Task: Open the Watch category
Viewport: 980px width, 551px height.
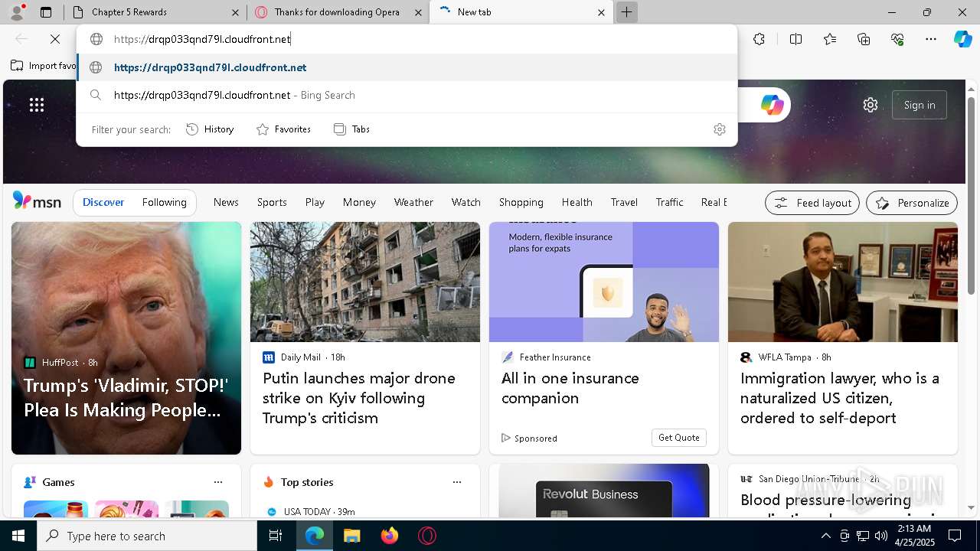Action: tap(465, 202)
